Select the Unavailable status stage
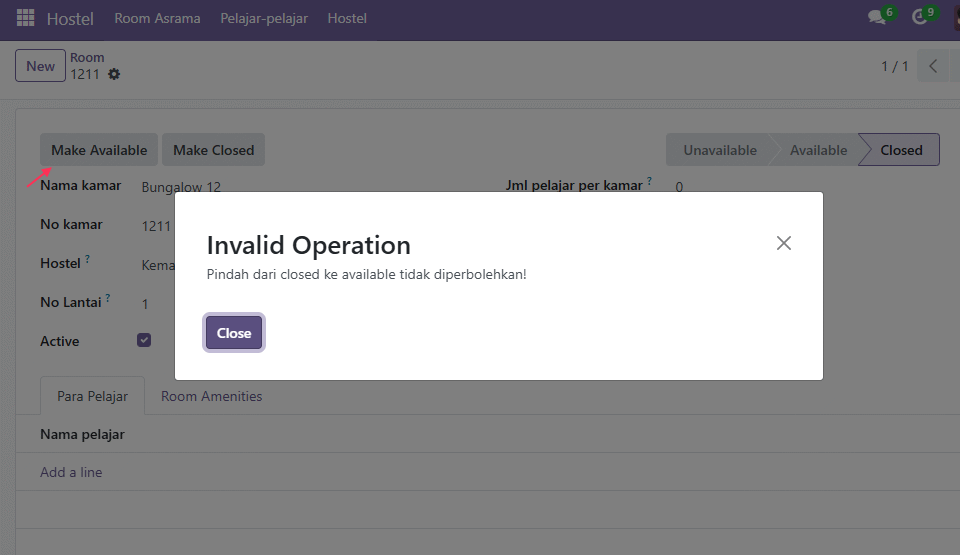Image resolution: width=960 pixels, height=555 pixels. point(720,150)
